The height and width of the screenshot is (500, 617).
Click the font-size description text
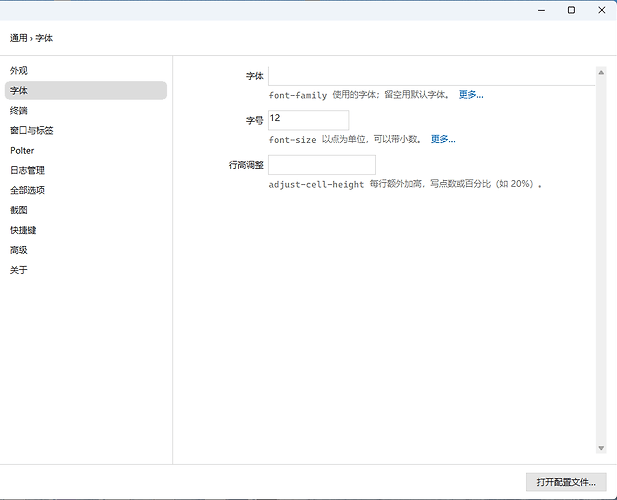[x=345, y=139]
